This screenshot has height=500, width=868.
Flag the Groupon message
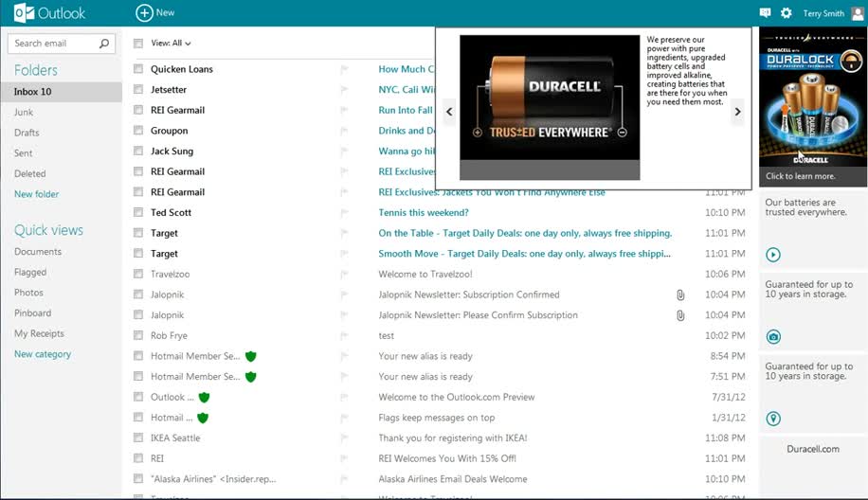point(344,131)
